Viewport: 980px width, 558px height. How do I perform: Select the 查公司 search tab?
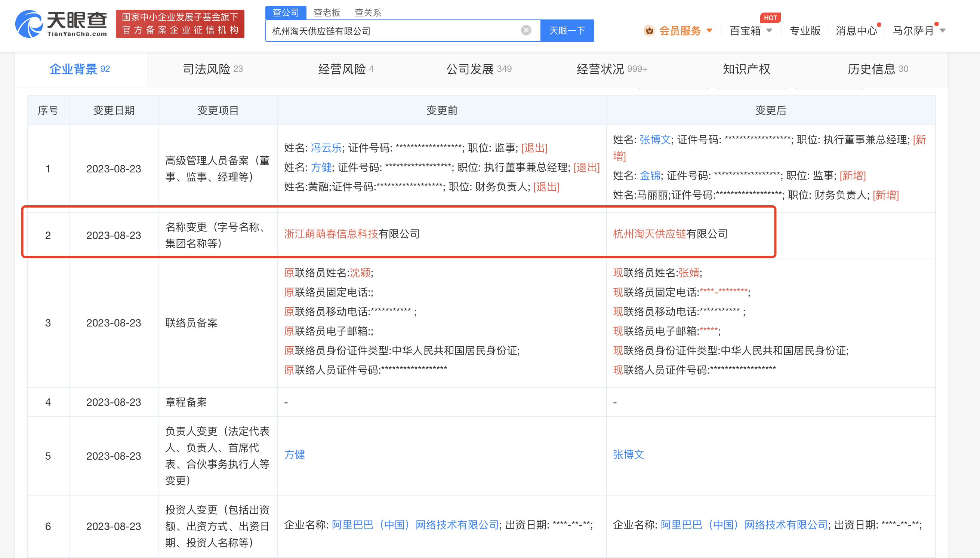click(286, 13)
